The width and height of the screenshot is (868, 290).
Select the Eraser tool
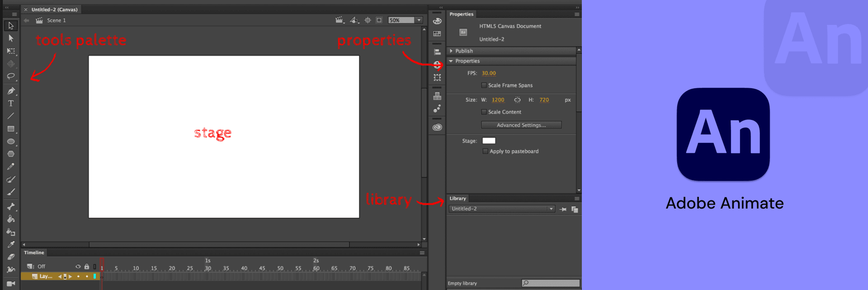coord(11,257)
